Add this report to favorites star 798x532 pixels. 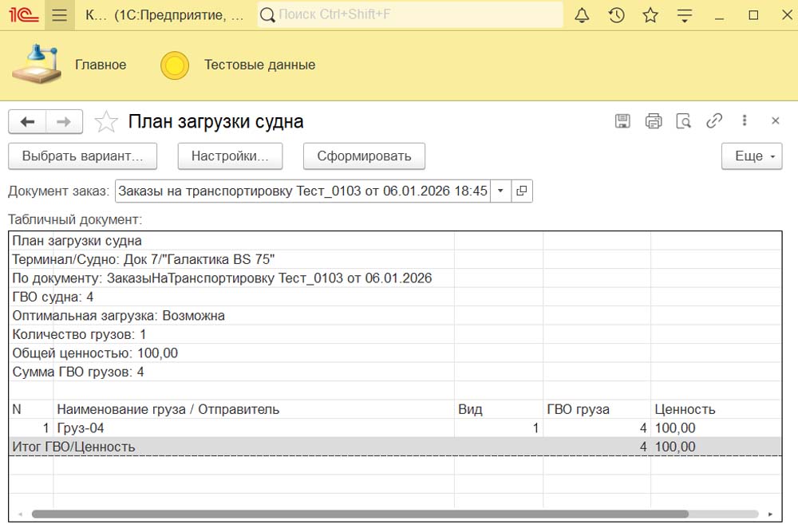click(106, 122)
